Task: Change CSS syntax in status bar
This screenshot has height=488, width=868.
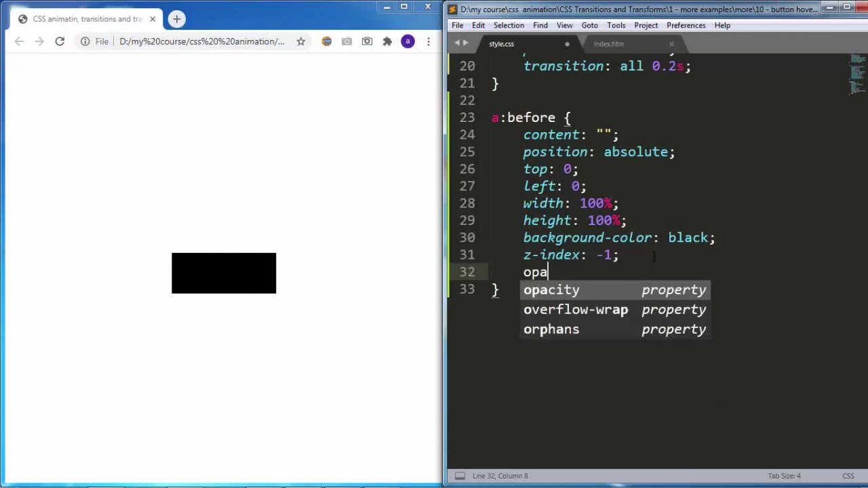Action: pyautogui.click(x=848, y=476)
